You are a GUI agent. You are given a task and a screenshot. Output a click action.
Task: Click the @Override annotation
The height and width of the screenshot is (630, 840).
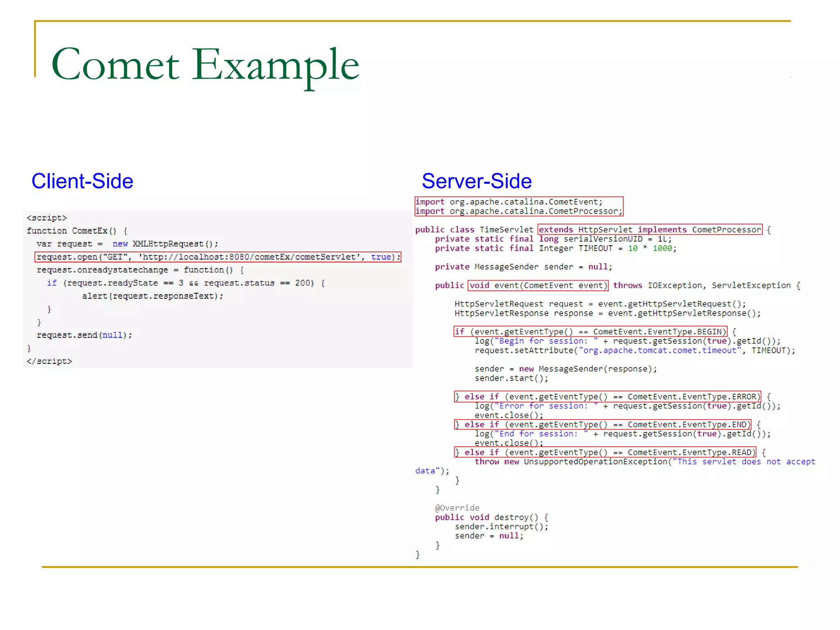(457, 508)
